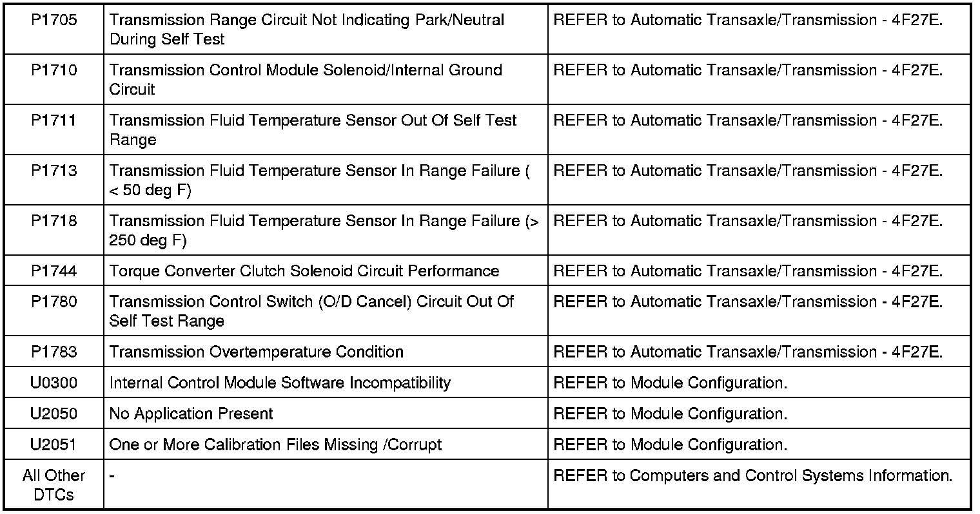Click the U2050 DTC code
This screenshot has width=980, height=514.
click(54, 414)
